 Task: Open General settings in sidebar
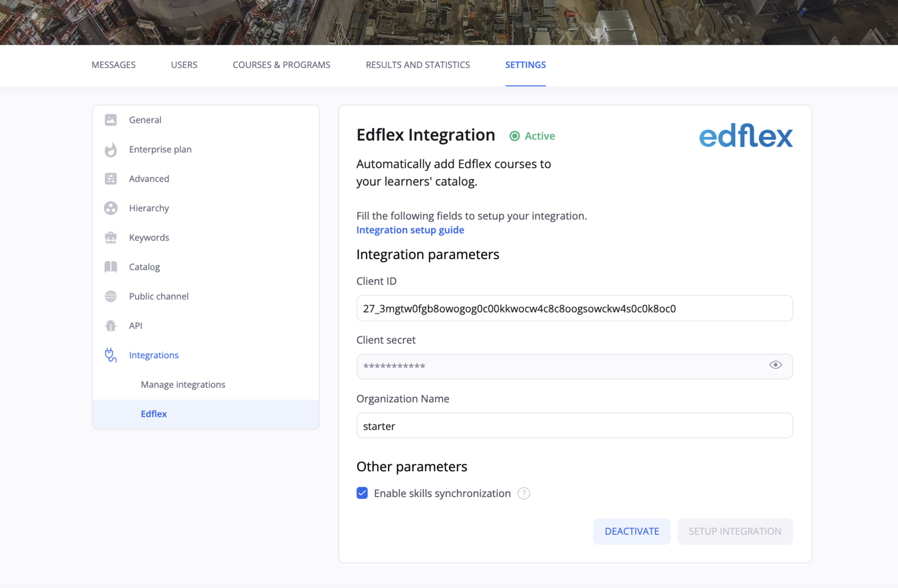pyautogui.click(x=206, y=120)
